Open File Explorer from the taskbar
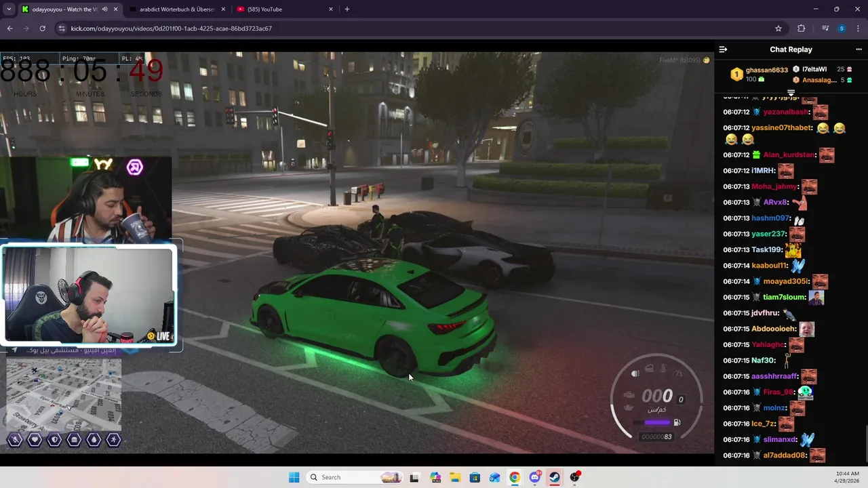Screen dimensions: 868x488 tap(454, 477)
